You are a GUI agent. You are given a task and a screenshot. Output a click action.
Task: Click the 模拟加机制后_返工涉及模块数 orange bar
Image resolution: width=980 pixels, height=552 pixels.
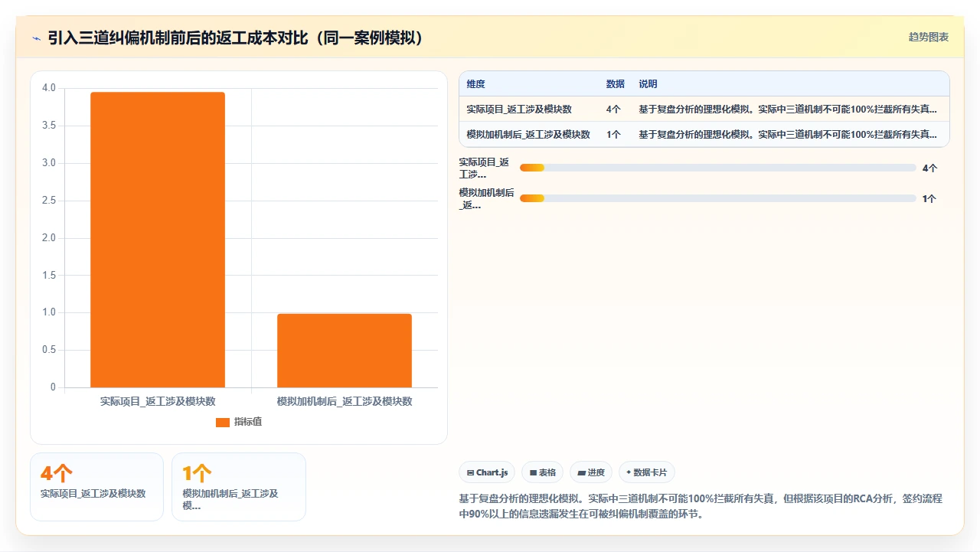(345, 351)
